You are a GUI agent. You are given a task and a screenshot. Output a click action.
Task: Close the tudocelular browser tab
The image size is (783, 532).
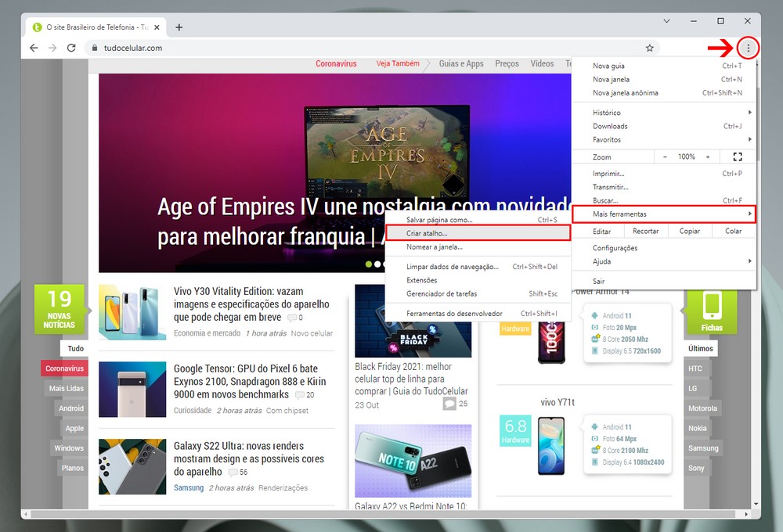(x=156, y=27)
